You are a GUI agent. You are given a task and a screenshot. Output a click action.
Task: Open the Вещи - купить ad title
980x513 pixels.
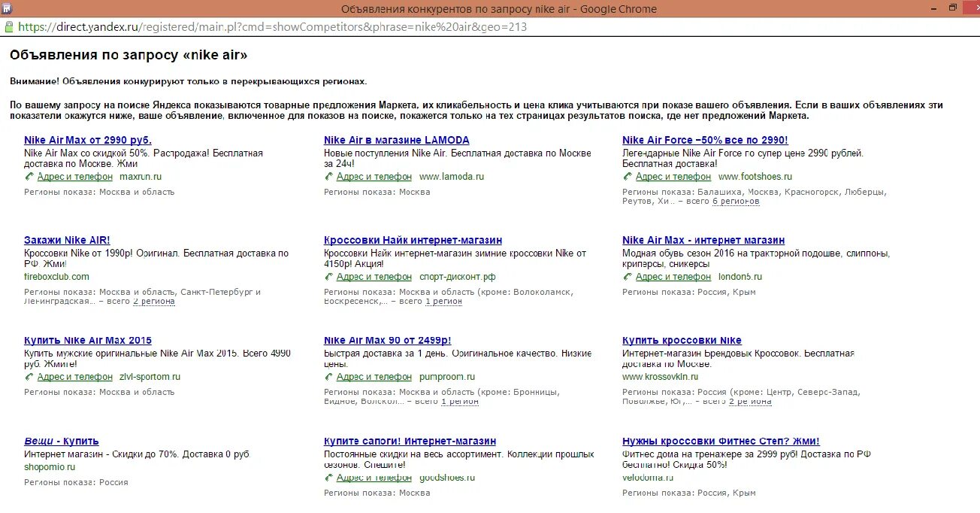62,441
